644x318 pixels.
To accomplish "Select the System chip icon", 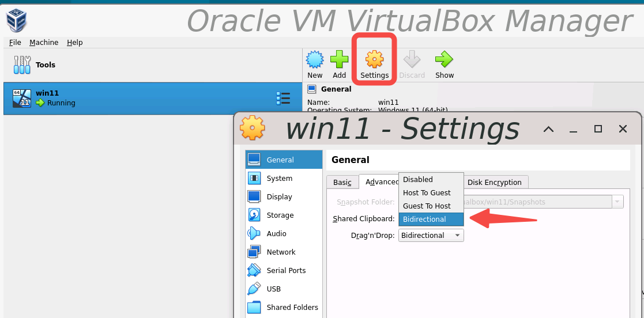I will 254,178.
